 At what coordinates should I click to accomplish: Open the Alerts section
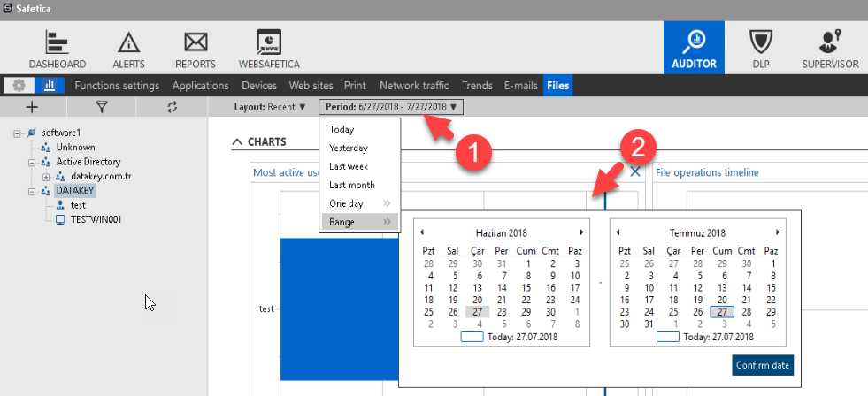128,49
